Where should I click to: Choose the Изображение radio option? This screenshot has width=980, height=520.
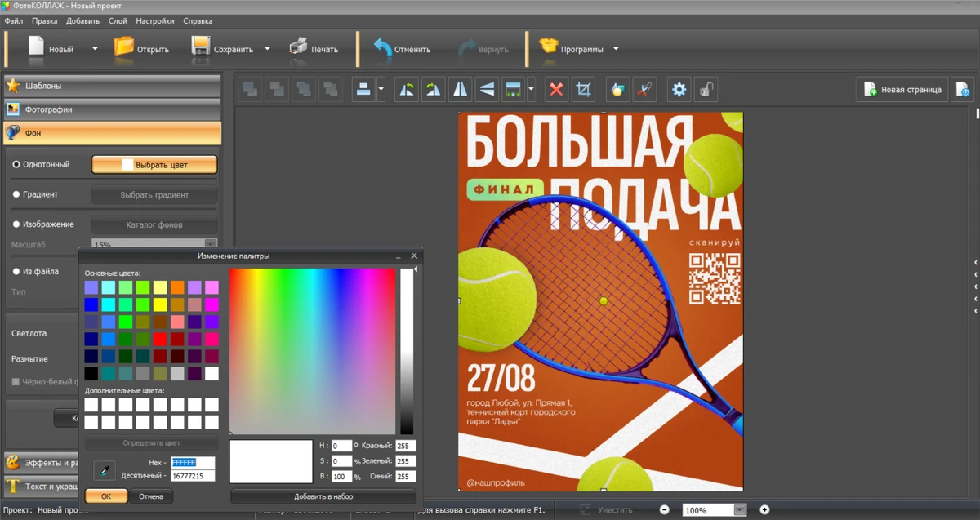[16, 224]
